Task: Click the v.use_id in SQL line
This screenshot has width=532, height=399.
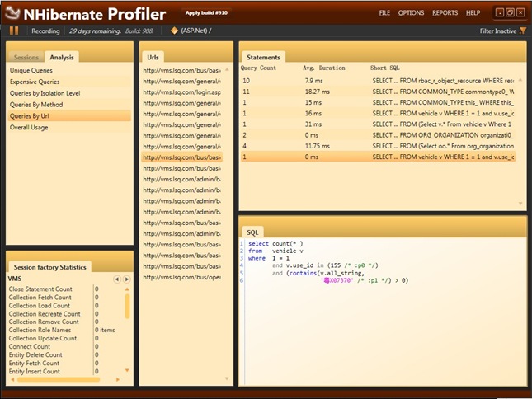Action: [325, 265]
